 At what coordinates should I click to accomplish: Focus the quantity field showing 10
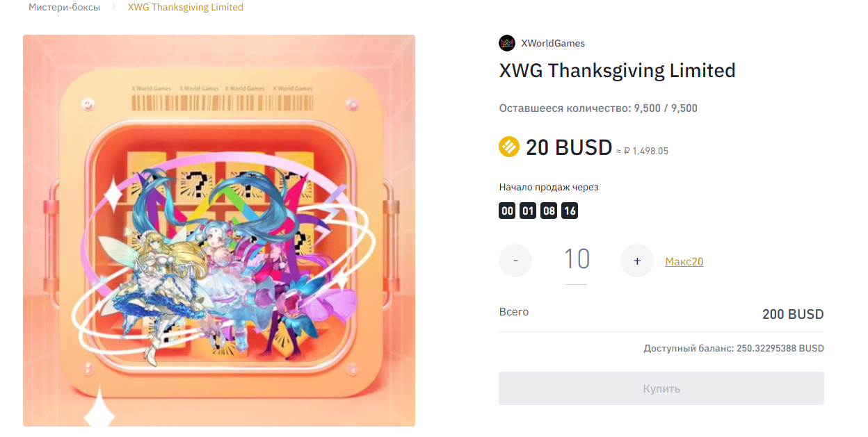tap(577, 260)
